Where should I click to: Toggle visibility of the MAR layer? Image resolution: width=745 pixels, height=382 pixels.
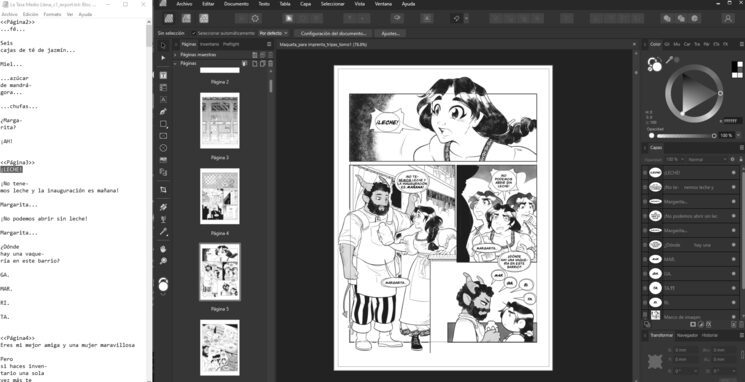pyautogui.click(x=734, y=259)
